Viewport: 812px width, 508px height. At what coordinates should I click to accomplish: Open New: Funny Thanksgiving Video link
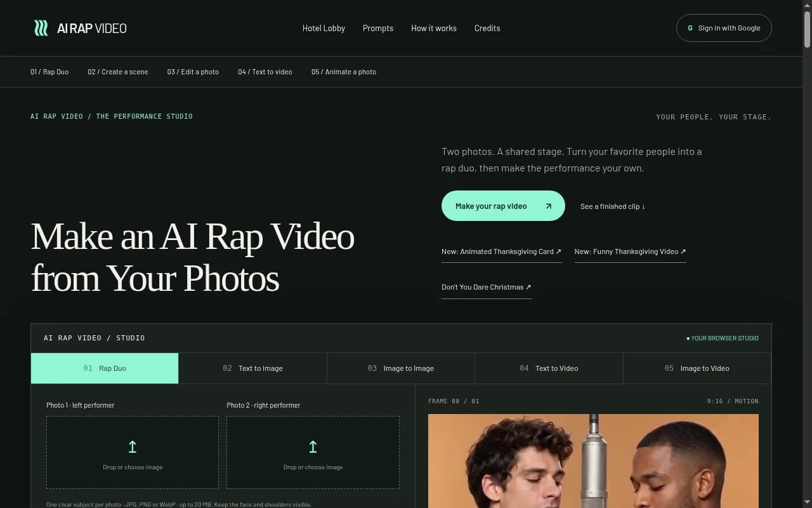coord(630,251)
